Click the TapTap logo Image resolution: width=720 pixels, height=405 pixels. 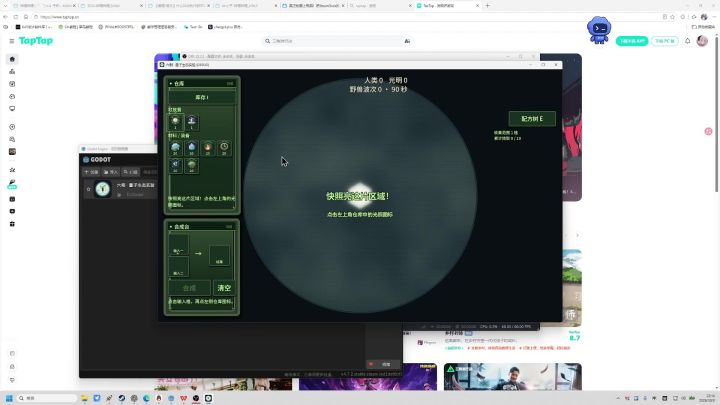tap(36, 41)
